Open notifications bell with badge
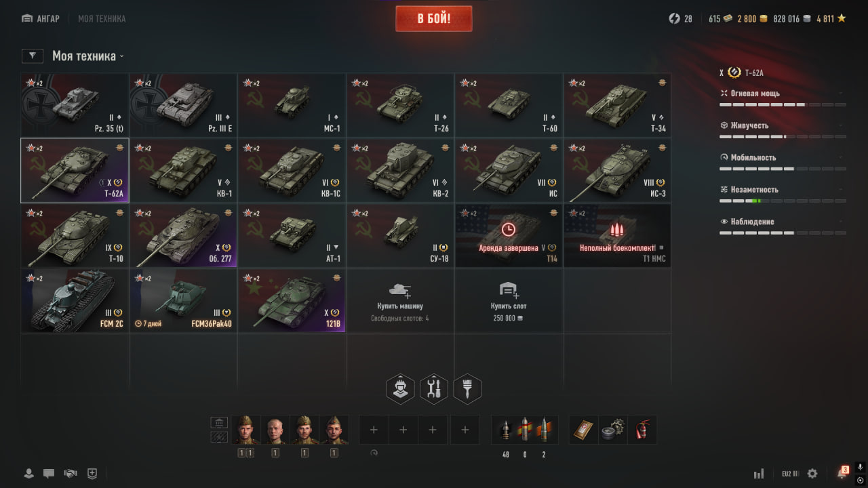Image resolution: width=868 pixels, height=488 pixels. coord(842,472)
